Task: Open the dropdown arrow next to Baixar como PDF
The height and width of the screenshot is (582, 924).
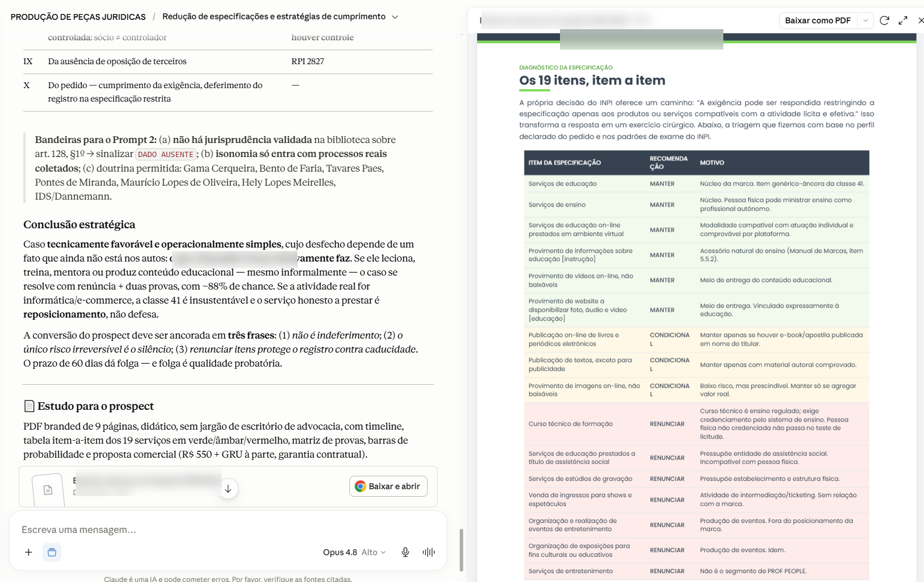Action: (866, 20)
